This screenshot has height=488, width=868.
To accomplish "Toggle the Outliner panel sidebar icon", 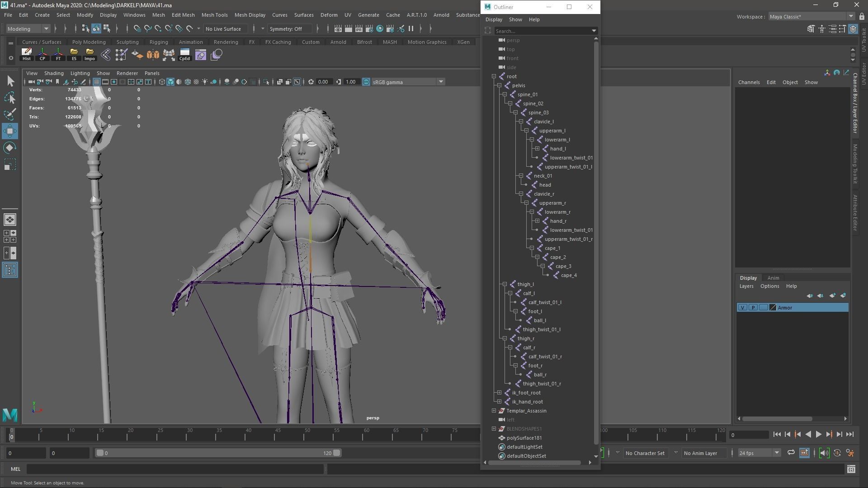I will 10,270.
